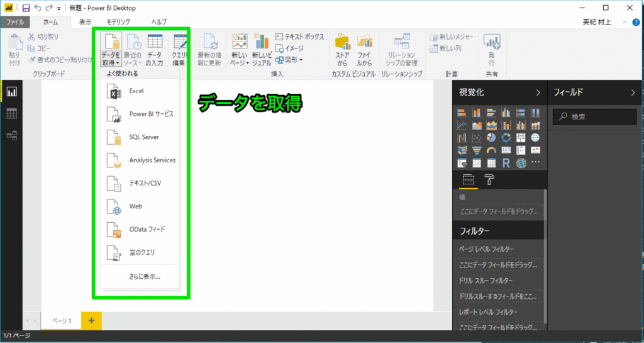644x343 pixels.
Task: Select the slicer visual
Action: (462, 163)
